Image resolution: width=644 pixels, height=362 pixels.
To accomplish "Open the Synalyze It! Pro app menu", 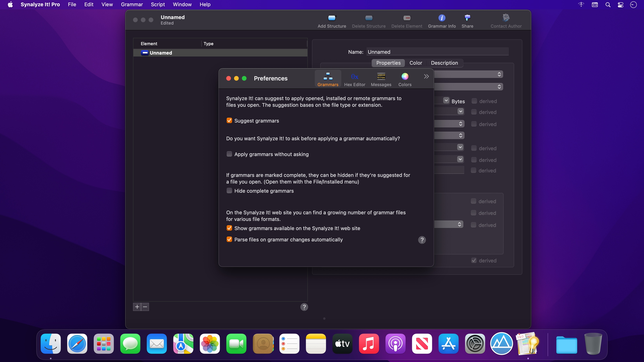I will pos(40,4).
